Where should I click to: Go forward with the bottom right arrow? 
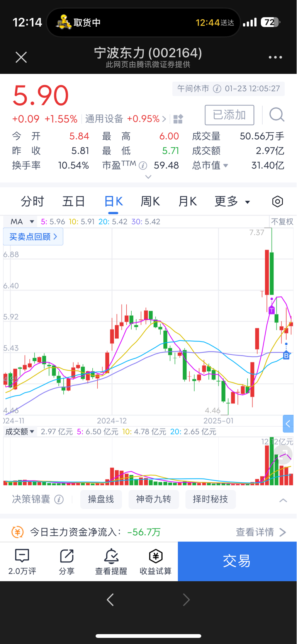click(x=186, y=600)
